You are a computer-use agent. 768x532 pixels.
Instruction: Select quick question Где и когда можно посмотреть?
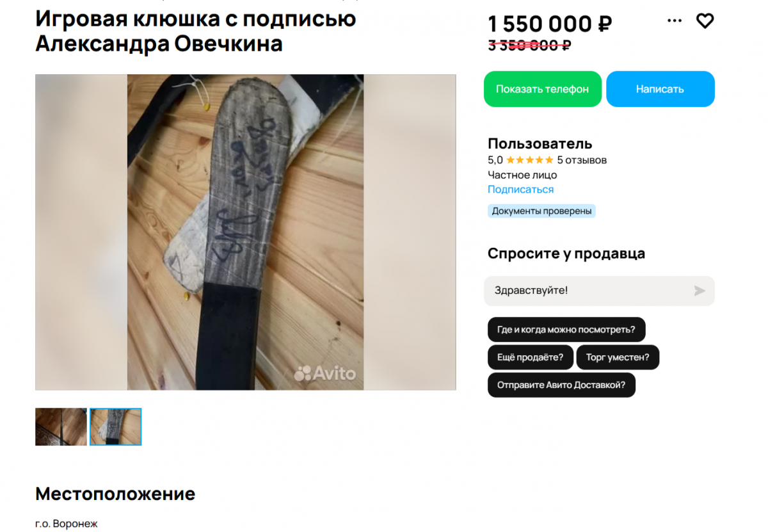(x=566, y=330)
